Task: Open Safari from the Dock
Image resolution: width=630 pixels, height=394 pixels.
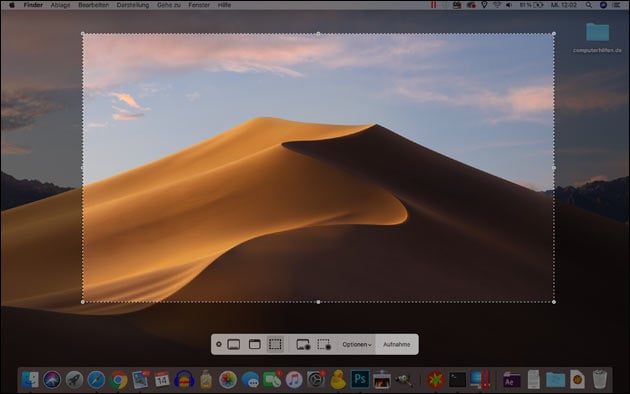Action: point(96,380)
